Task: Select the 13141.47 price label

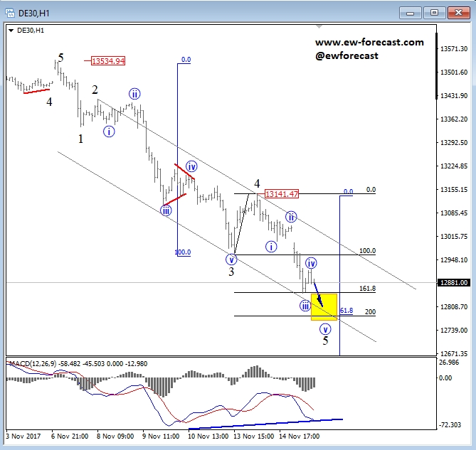Action: click(x=282, y=194)
